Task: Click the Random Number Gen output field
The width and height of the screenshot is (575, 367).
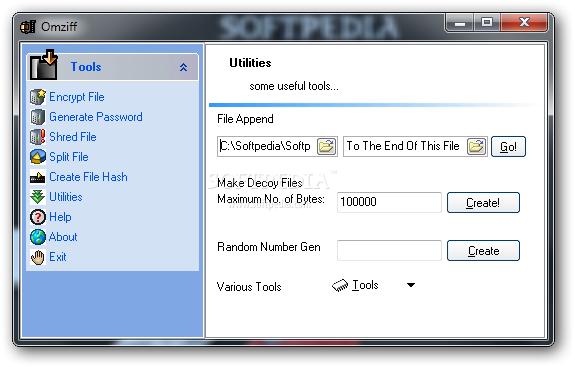Action: pyautogui.click(x=389, y=250)
